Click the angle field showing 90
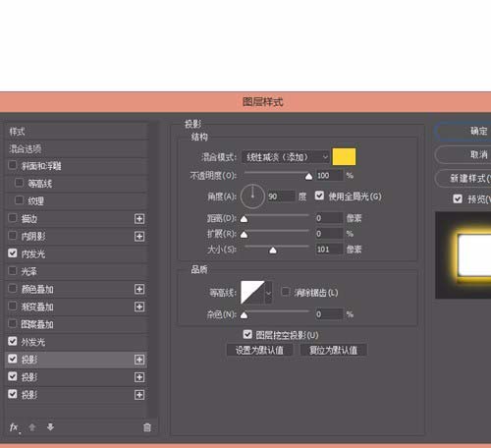 coord(281,196)
